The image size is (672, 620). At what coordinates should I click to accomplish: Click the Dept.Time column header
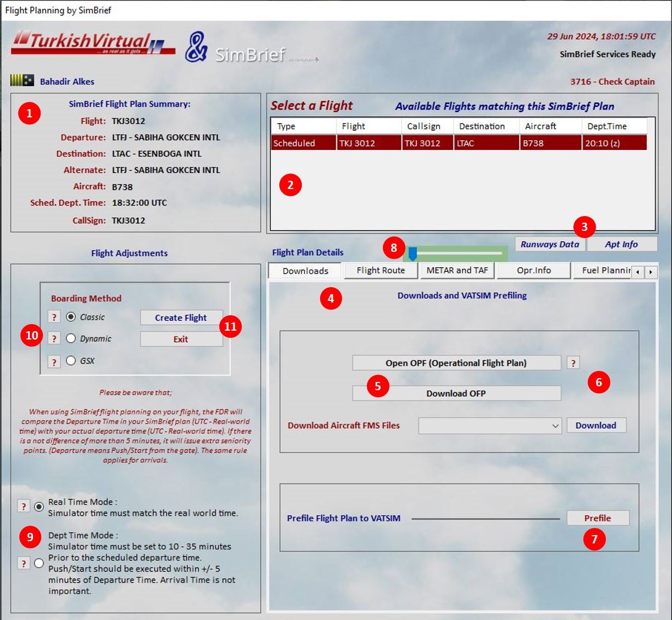[x=615, y=126]
